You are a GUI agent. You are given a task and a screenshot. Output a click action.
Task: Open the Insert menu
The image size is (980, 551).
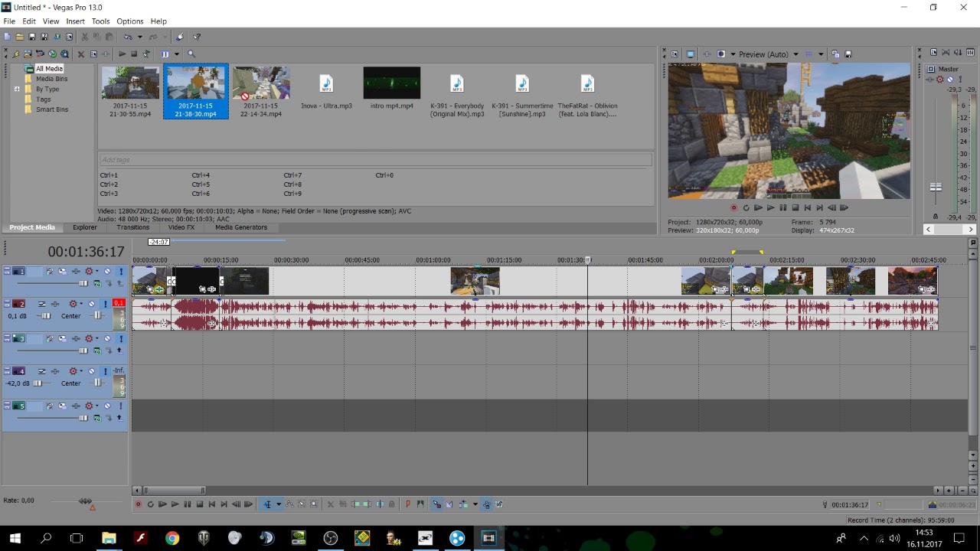pos(75,21)
